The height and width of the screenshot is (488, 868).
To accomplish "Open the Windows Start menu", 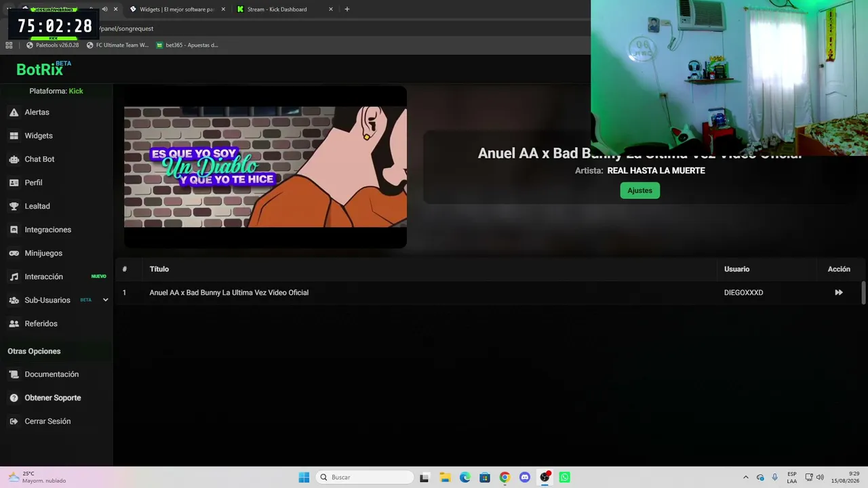I will tap(304, 477).
